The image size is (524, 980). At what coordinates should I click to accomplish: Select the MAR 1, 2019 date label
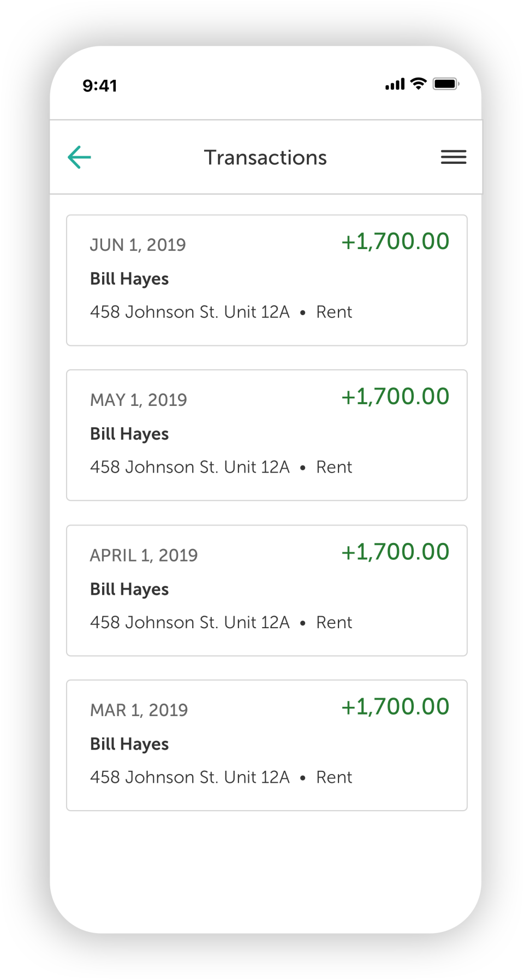coord(139,710)
